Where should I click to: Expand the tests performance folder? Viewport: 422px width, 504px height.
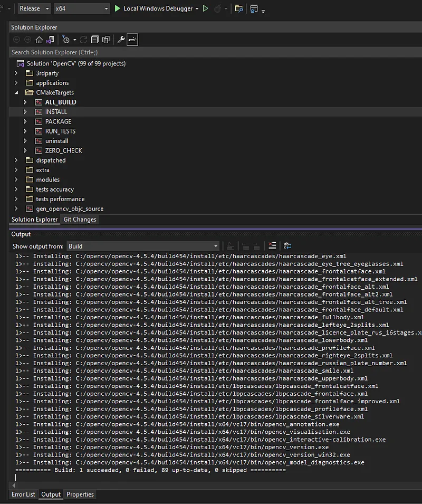[16, 199]
